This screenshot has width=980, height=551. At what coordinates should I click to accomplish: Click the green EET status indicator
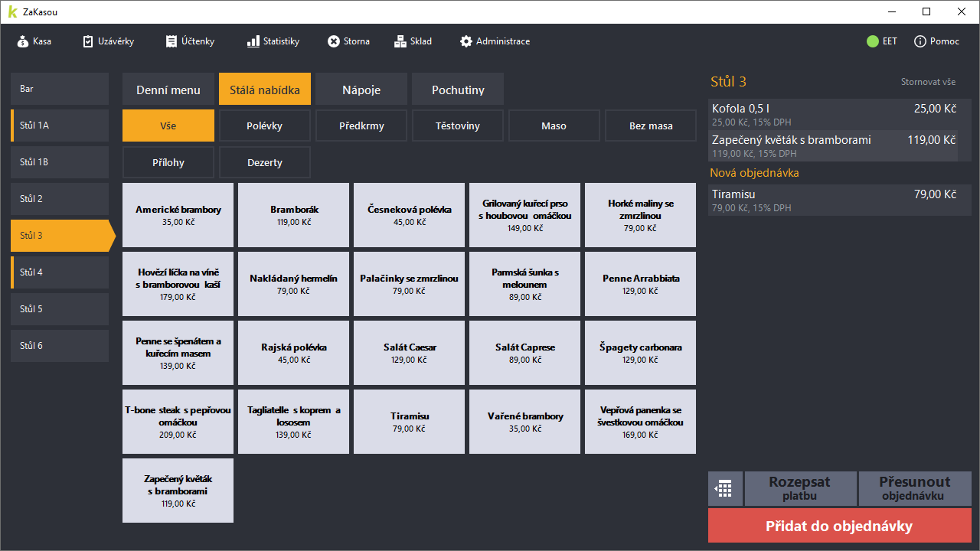[873, 41]
